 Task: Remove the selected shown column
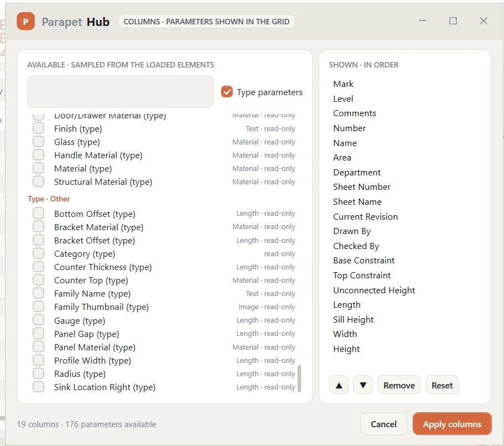click(399, 385)
